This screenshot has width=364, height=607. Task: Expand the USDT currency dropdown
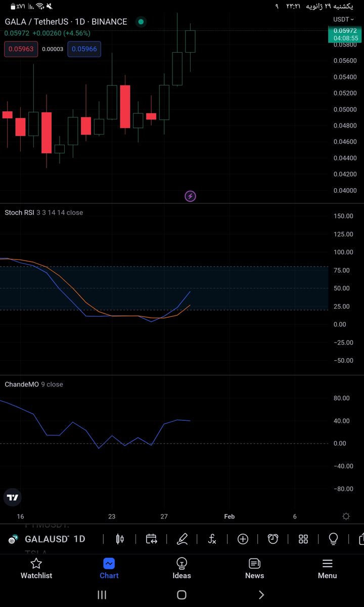coord(343,19)
